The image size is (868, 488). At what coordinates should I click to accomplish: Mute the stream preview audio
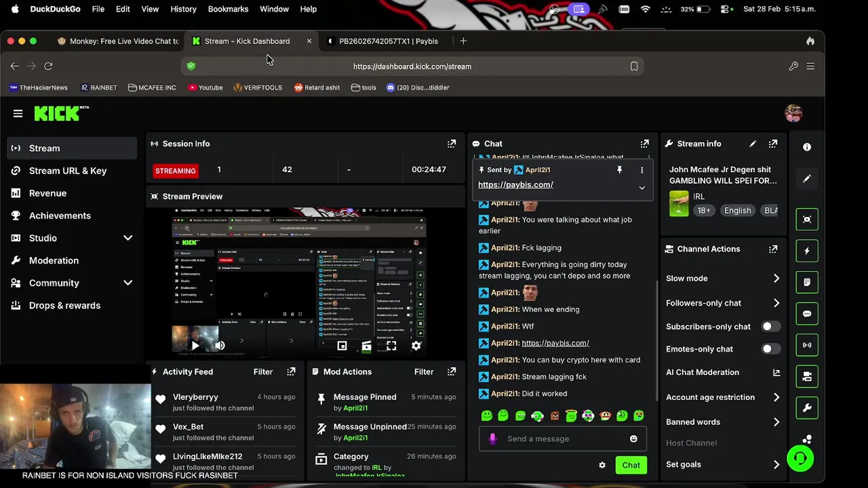tap(220, 346)
